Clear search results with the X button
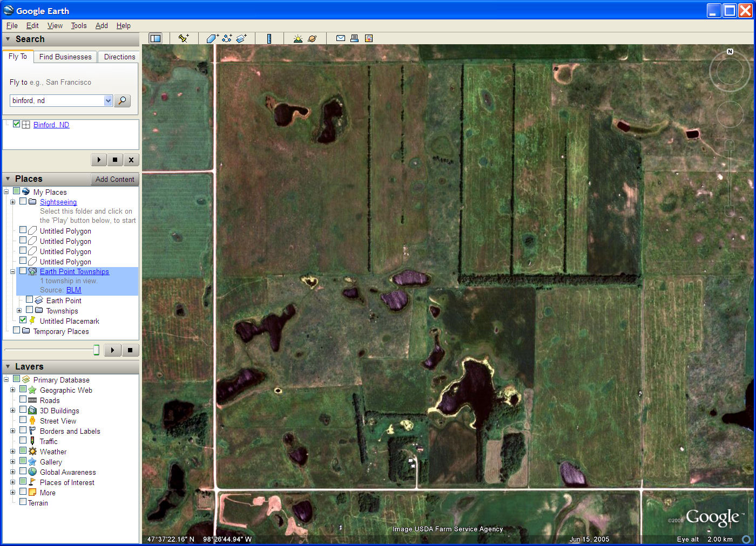This screenshot has width=756, height=546. coord(131,160)
